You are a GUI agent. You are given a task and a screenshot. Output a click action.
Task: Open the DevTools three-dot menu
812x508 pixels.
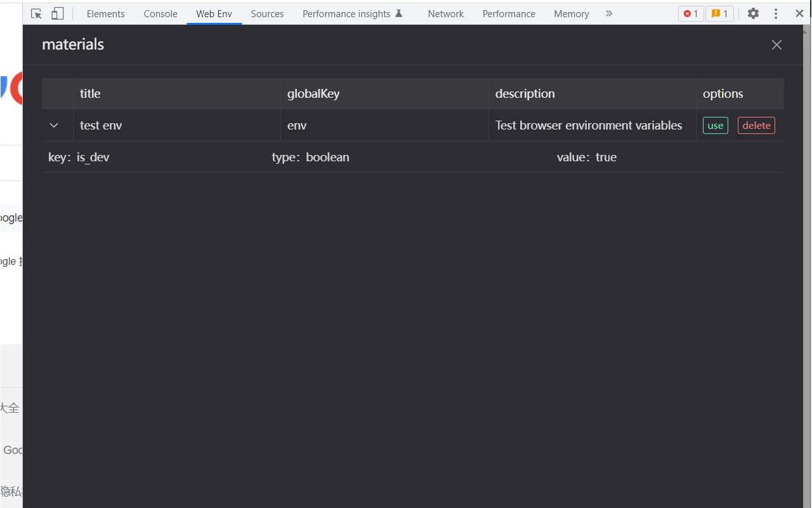click(x=776, y=13)
